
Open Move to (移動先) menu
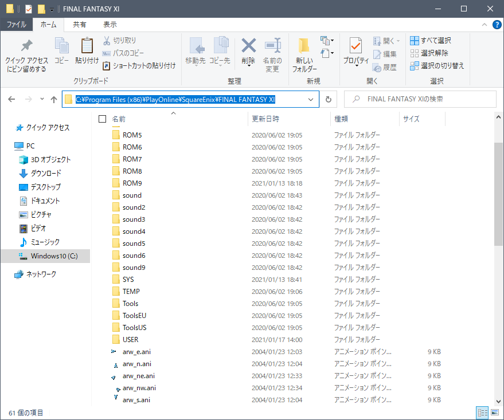tap(196, 52)
